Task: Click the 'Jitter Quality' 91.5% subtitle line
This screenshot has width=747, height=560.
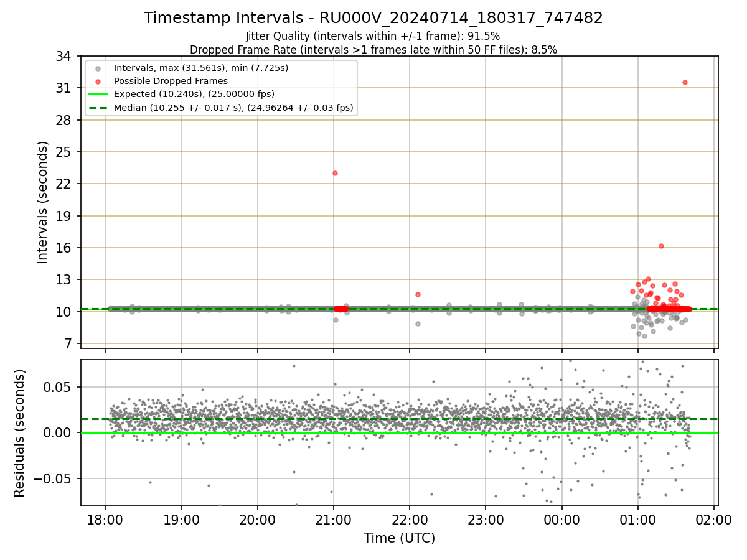Action: (373, 36)
